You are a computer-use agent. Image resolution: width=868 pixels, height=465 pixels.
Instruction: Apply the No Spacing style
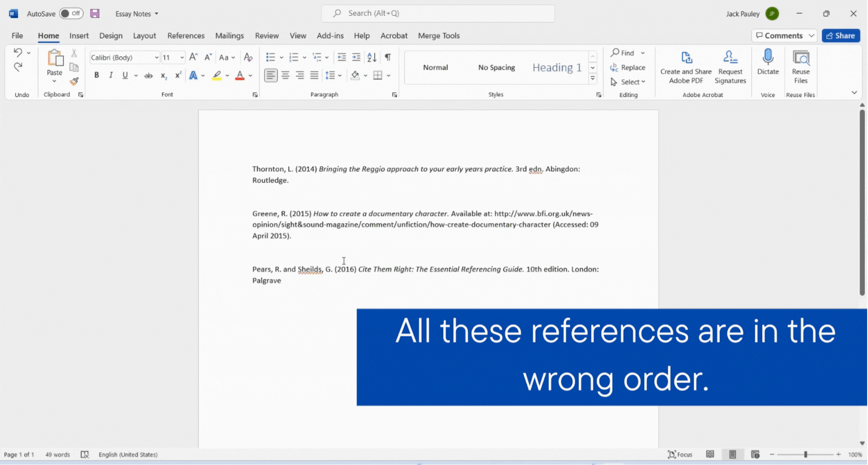tap(496, 67)
